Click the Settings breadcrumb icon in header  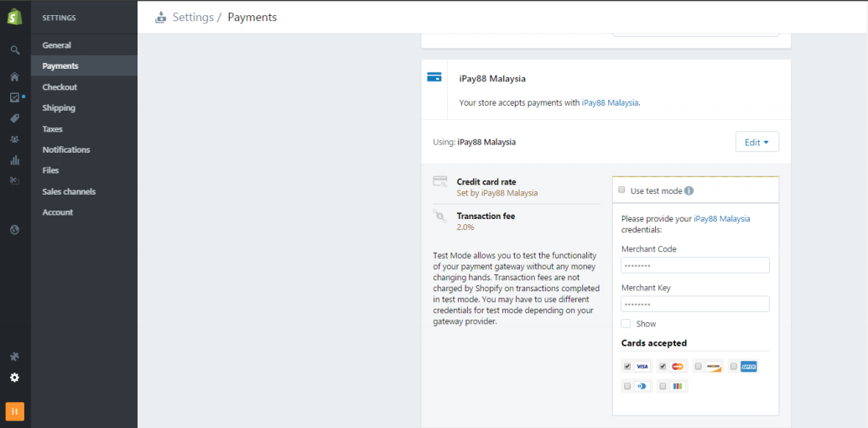tap(160, 17)
